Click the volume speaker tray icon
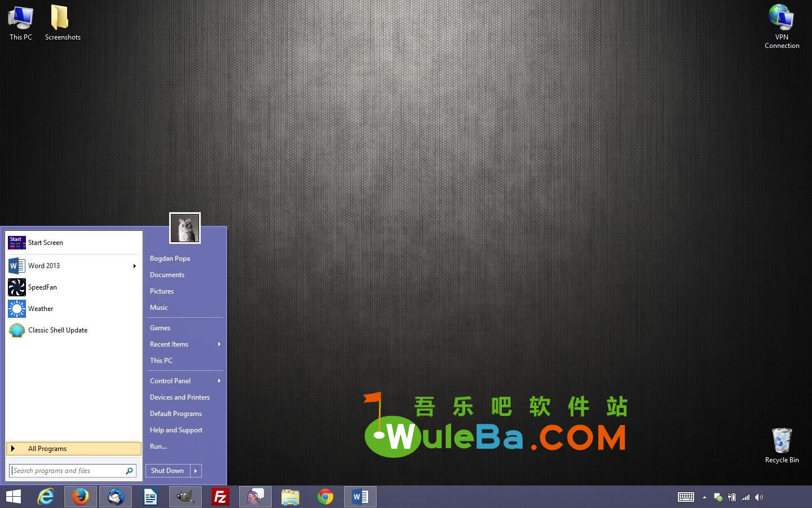The height and width of the screenshot is (508, 812). (759, 497)
